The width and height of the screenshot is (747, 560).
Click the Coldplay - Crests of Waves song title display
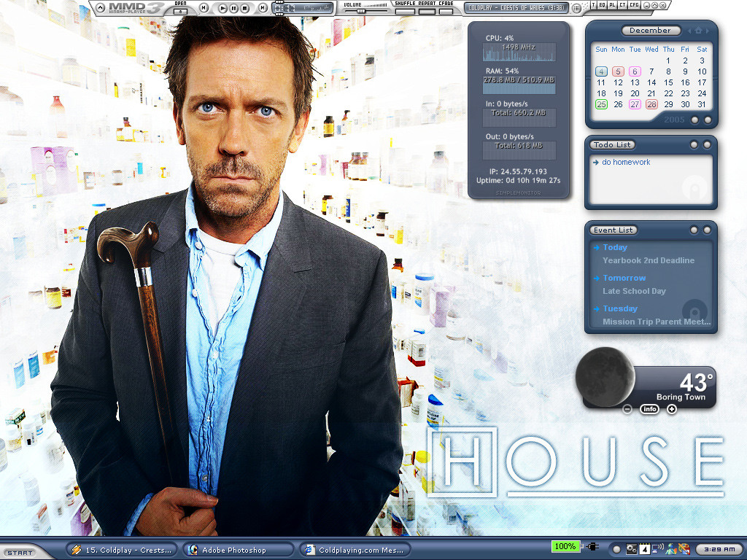coord(516,8)
